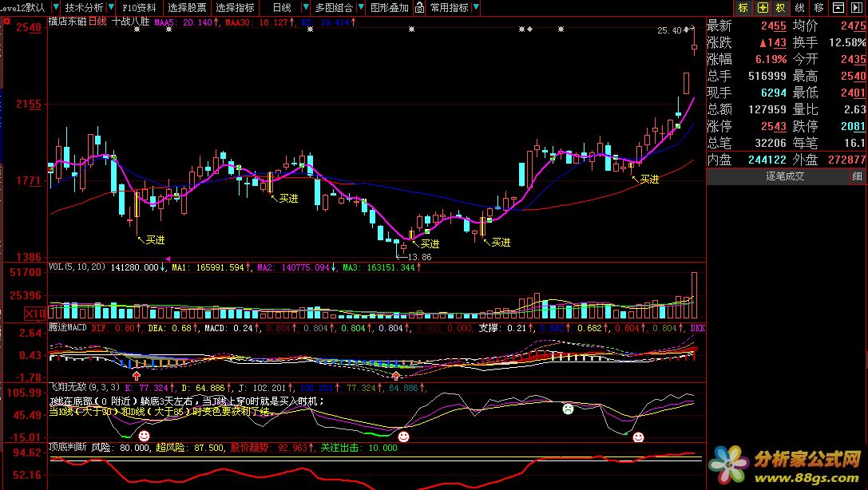Viewport: 868px width, 490px height.
Task: Click the 内盘 value 244122
Action: (x=767, y=160)
